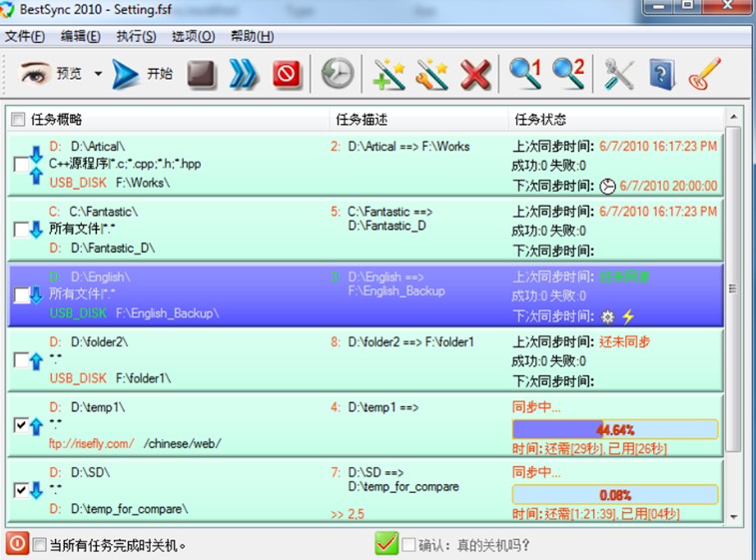This screenshot has height=560, width=756.
Task: Select the ftp://risefly.com/ destination text
Action: pyautogui.click(x=92, y=443)
